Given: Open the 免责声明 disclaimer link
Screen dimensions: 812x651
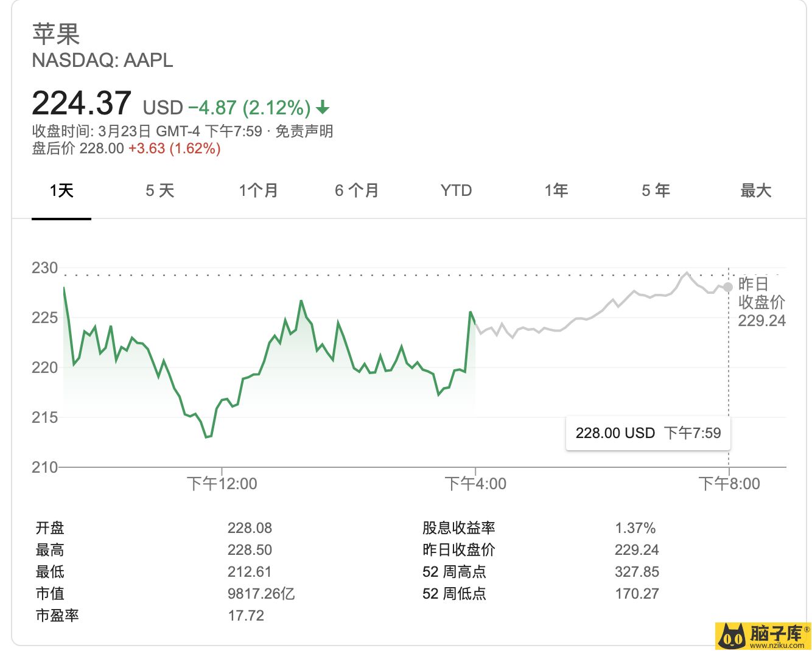Looking at the screenshot, I should pos(304,131).
